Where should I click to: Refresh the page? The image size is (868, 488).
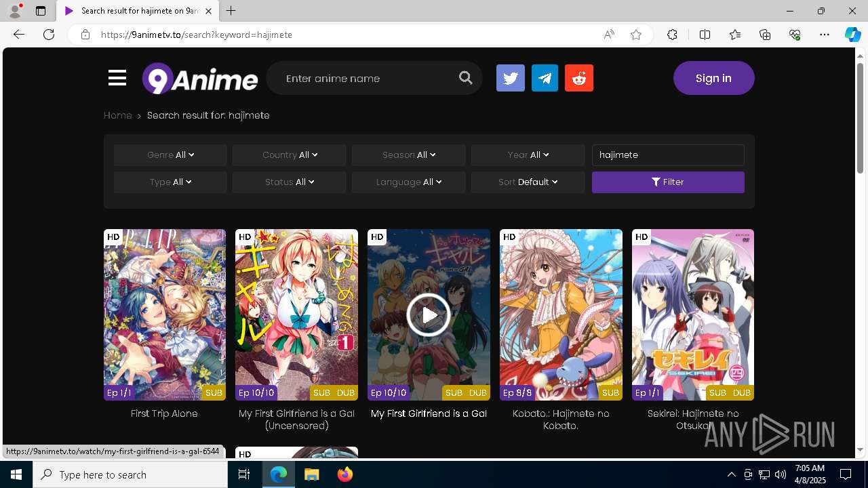tap(49, 35)
